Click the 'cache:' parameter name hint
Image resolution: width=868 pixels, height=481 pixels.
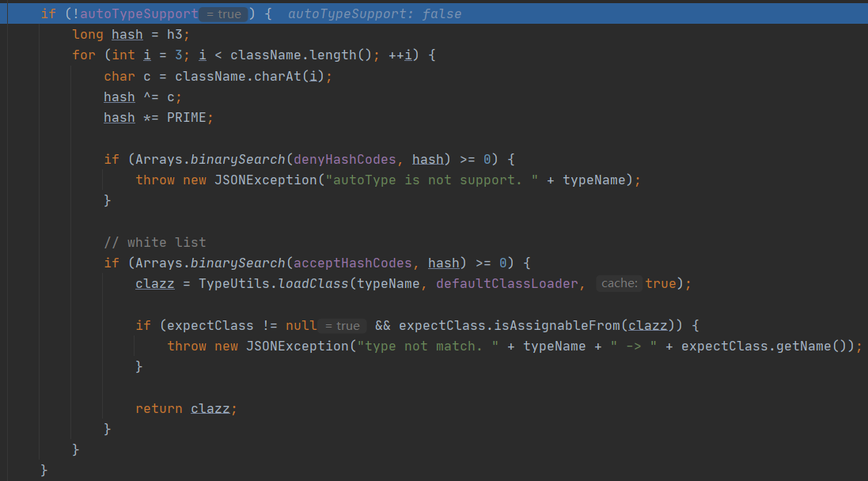coord(620,283)
